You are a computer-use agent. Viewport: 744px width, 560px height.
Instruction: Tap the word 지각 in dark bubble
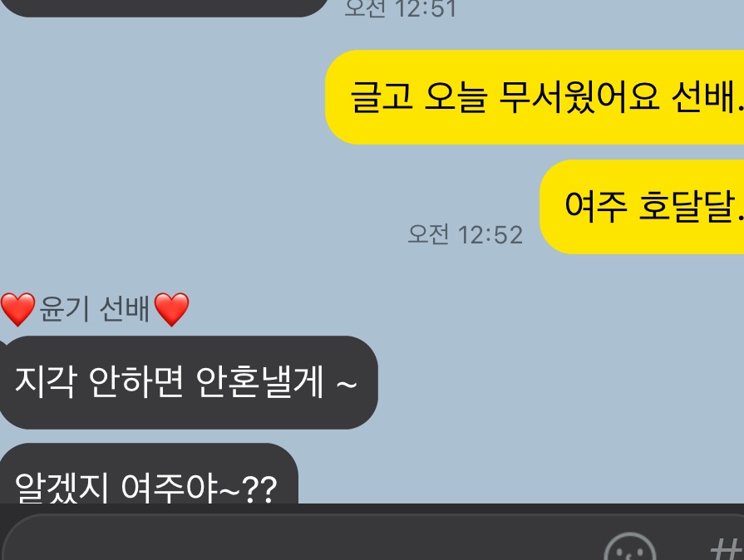[45, 381]
